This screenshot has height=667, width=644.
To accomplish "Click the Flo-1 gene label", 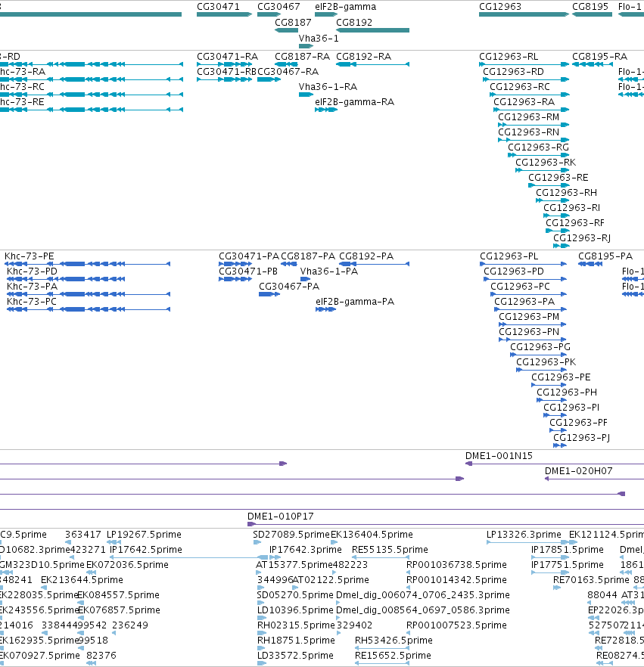I will [x=630, y=7].
